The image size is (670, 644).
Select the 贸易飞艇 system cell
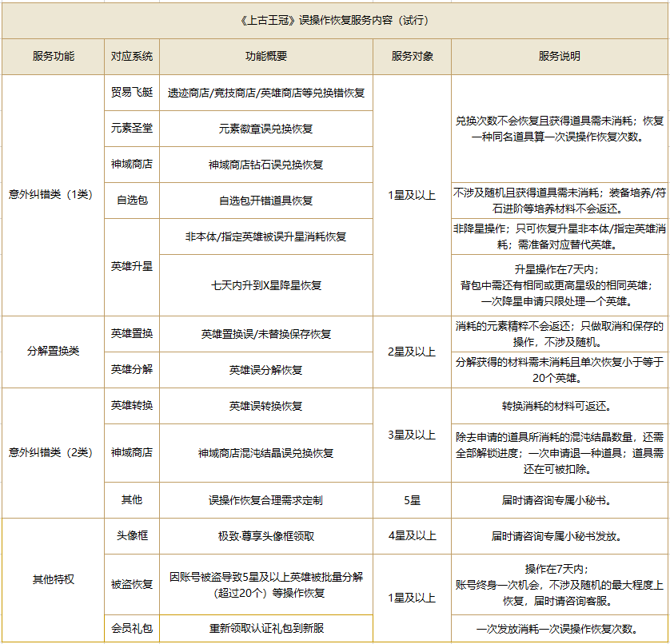[x=132, y=93]
